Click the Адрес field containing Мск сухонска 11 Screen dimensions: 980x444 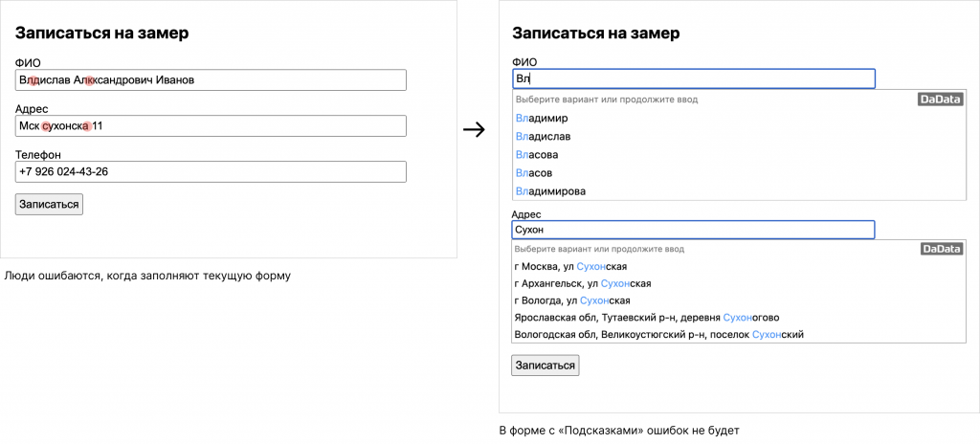[x=211, y=125]
